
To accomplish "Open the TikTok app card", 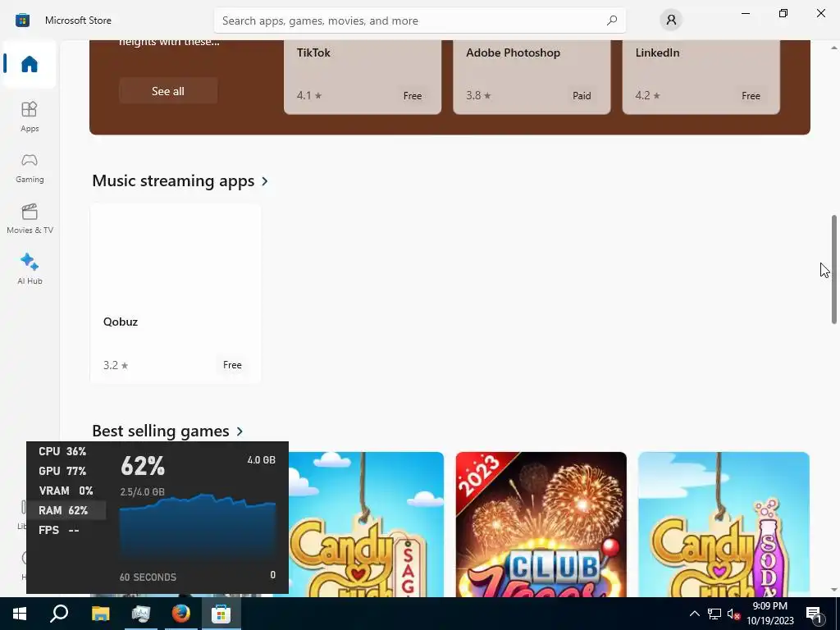I will pyautogui.click(x=363, y=77).
